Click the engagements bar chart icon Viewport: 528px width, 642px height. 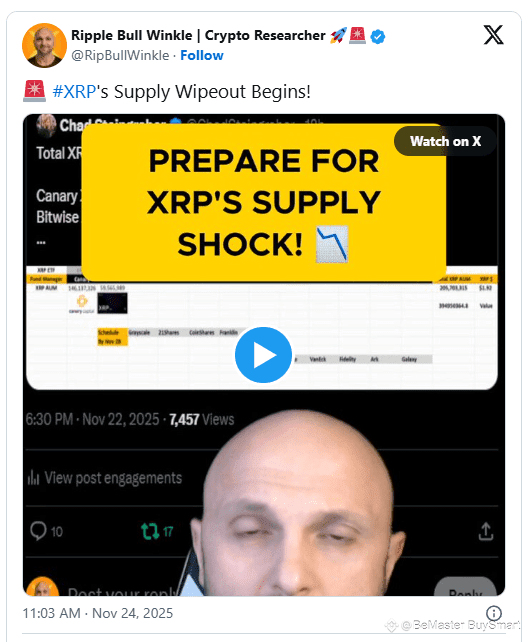click(x=33, y=478)
